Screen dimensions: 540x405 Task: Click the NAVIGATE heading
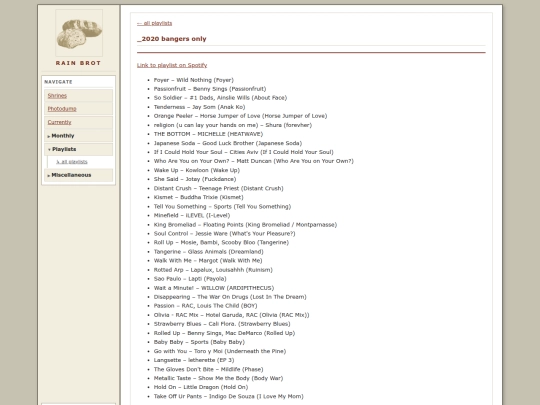(58, 82)
